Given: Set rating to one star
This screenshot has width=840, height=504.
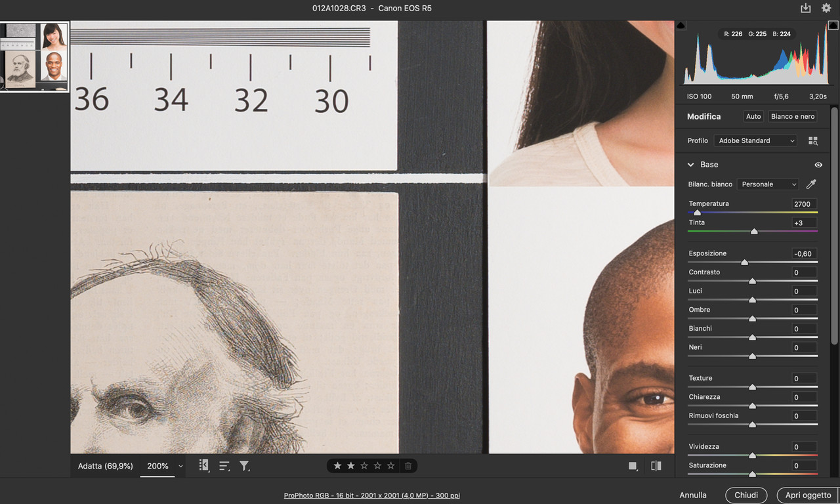Looking at the screenshot, I should tap(337, 466).
